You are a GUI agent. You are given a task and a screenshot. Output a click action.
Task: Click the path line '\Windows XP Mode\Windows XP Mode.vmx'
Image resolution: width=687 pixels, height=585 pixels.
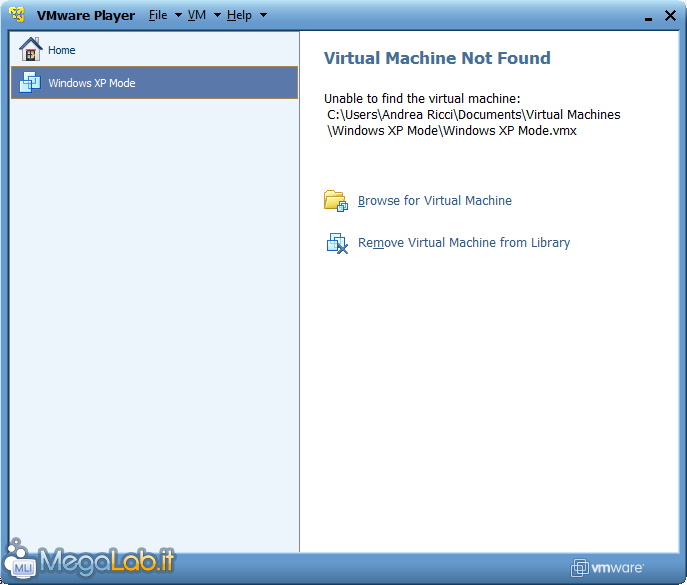452,131
